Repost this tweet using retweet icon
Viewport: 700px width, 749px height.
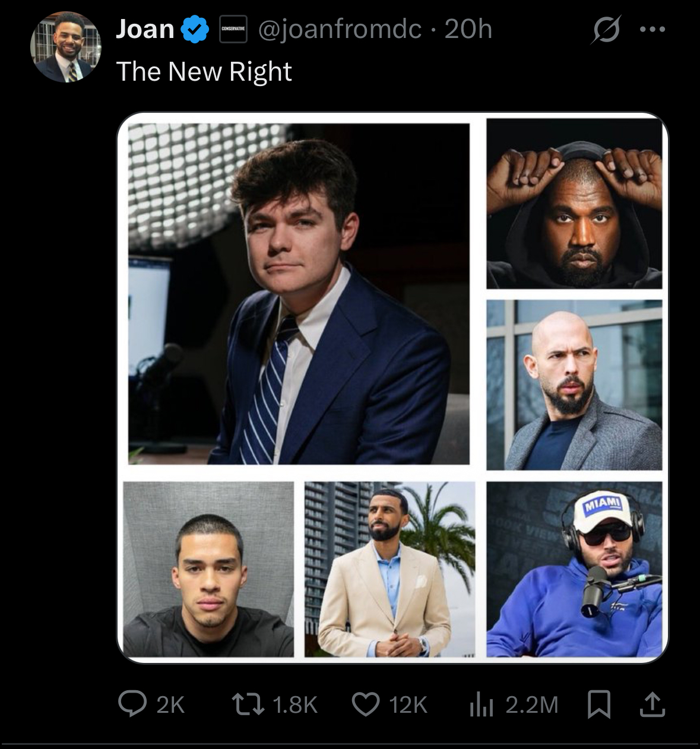pos(246,704)
